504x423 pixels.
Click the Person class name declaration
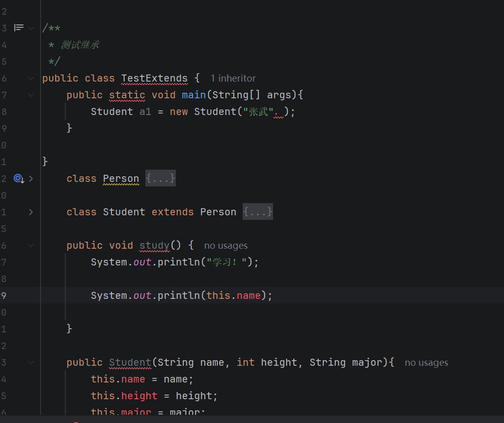(x=121, y=179)
